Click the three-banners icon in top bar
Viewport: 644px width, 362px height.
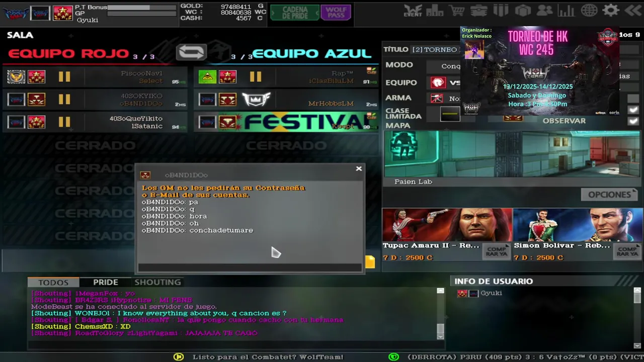click(501, 10)
